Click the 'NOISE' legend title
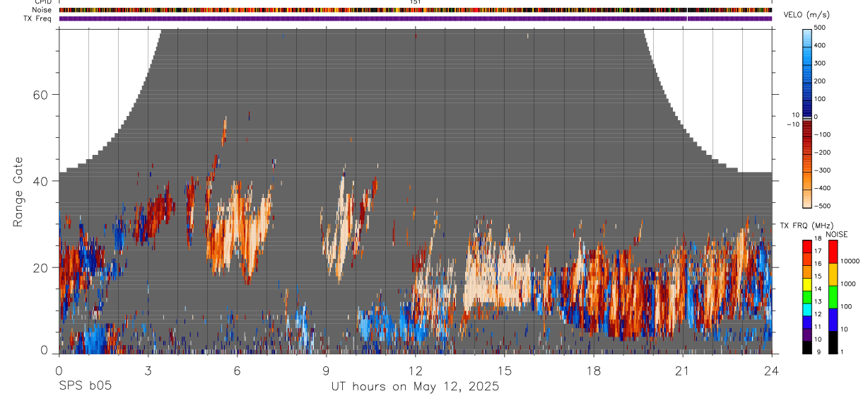Image resolution: width=868 pixels, height=401 pixels. click(838, 235)
